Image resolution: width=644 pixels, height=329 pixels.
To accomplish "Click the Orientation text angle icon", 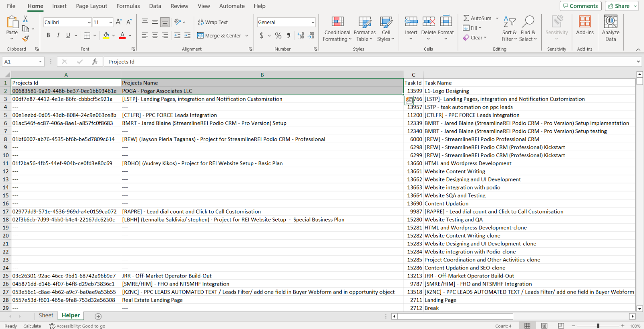I will [x=177, y=22].
